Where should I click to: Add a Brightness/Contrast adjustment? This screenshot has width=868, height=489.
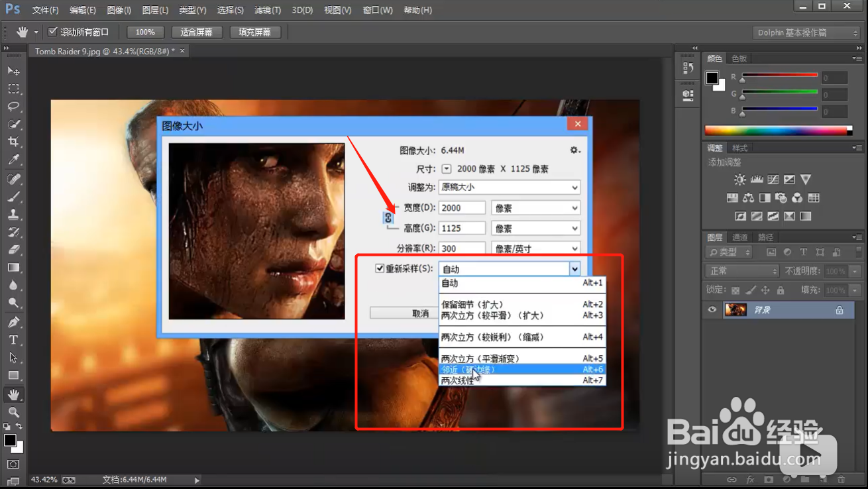click(740, 180)
